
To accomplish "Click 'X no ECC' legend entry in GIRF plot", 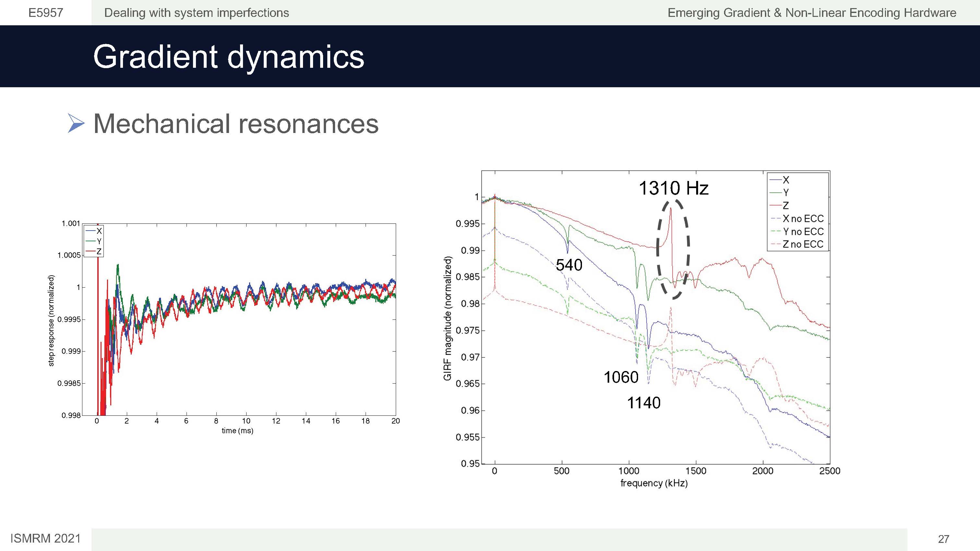I will [x=803, y=219].
